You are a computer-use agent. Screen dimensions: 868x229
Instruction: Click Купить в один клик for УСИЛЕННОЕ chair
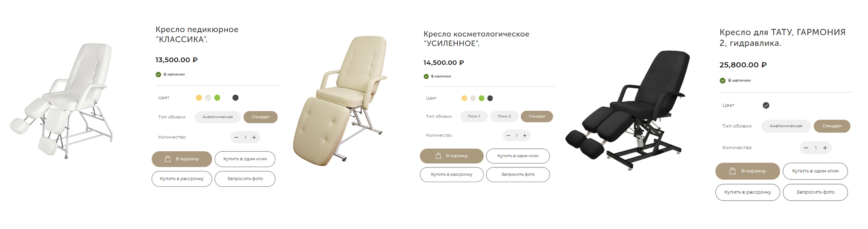click(518, 156)
